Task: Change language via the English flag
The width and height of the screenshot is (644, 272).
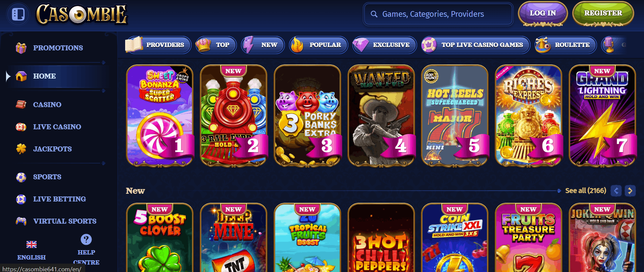Action: click(x=32, y=244)
